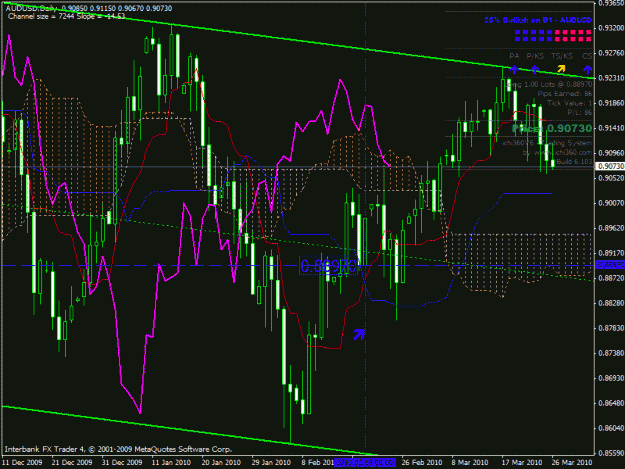Click the 0.92760 price axis label

point(611,53)
